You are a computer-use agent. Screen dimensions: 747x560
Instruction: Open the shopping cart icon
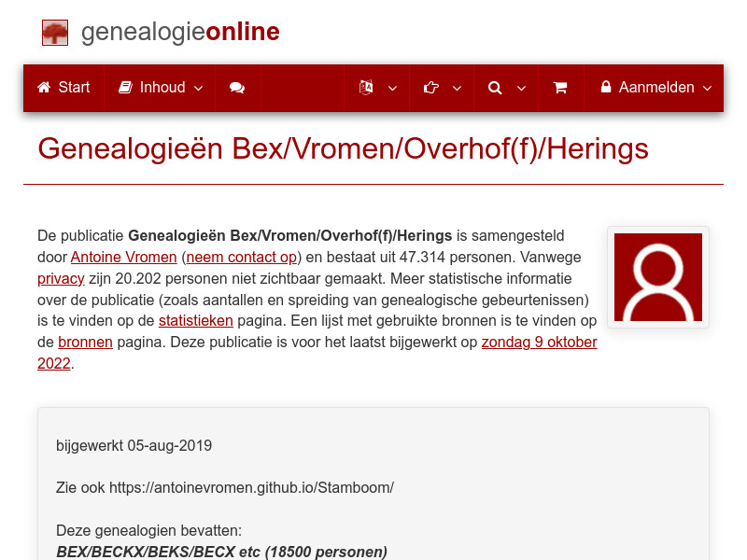[560, 87]
